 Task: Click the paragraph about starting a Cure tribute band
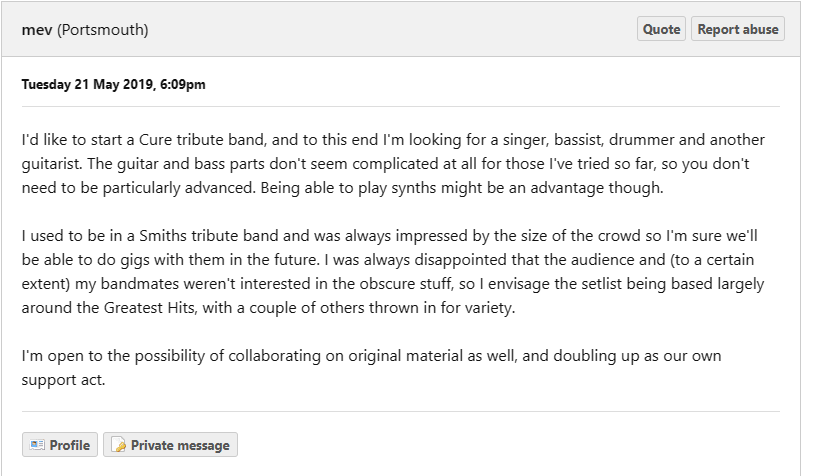coord(390,164)
